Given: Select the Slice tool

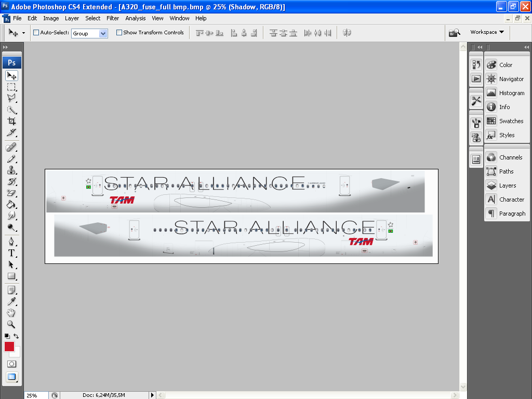Looking at the screenshot, I should (11, 132).
